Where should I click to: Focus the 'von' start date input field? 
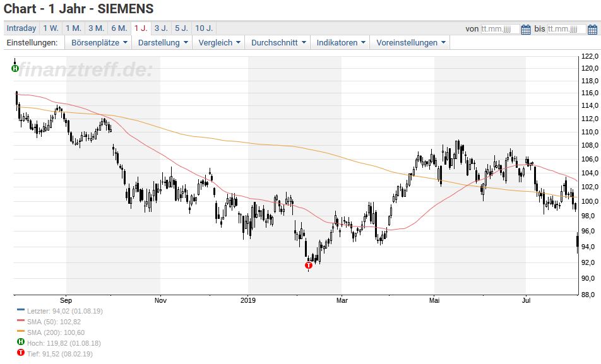click(500, 29)
